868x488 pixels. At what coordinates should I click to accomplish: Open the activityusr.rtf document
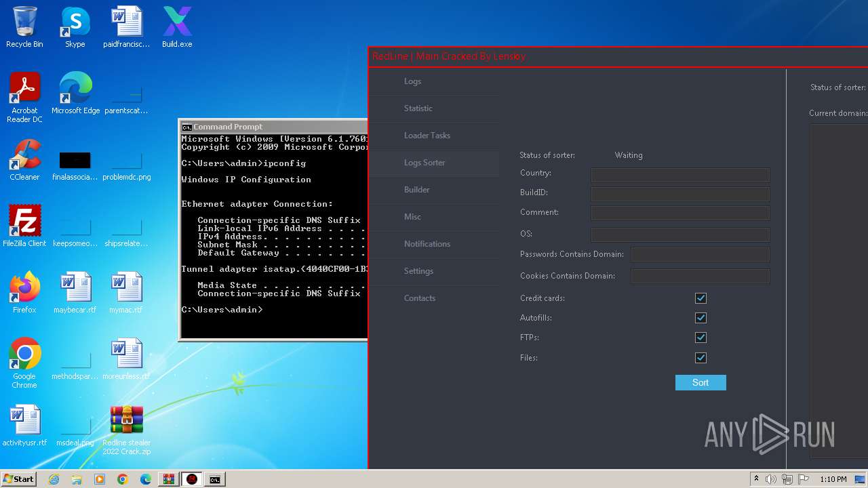[x=24, y=426]
